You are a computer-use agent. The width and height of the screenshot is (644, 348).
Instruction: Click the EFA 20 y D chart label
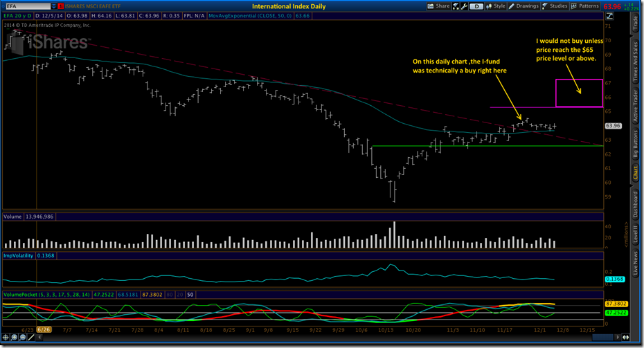click(x=18, y=16)
